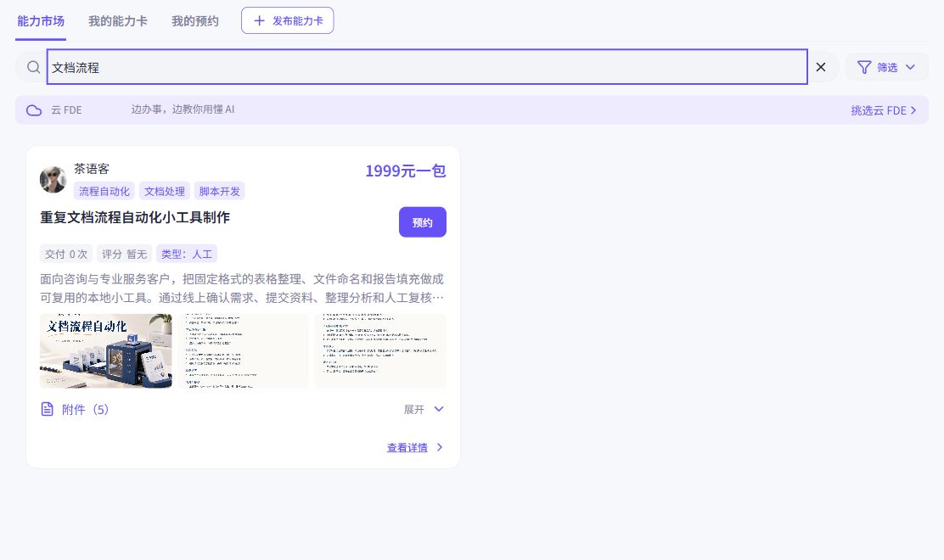Viewport: 944px width, 560px height.
Task: Click the 1999元一包 price
Action: [x=405, y=171]
